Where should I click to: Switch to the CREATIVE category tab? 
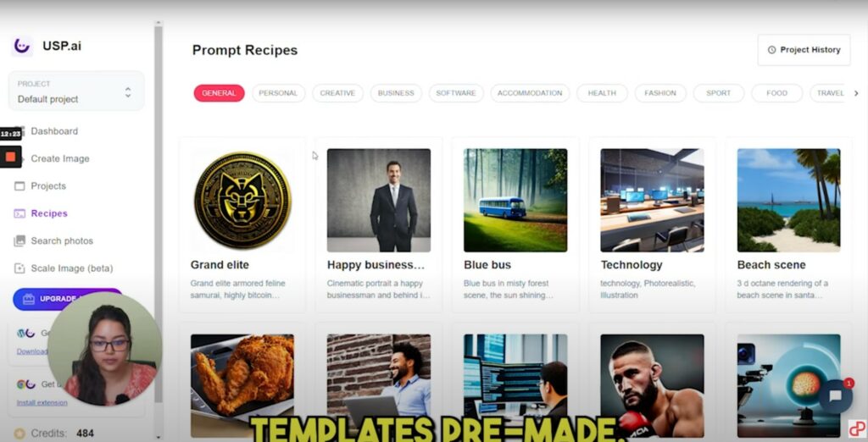tap(337, 93)
